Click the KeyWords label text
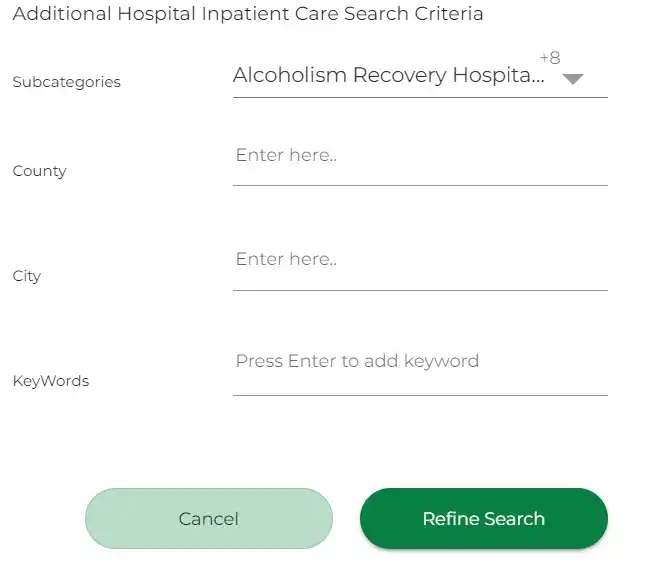The image size is (652, 562). (50, 381)
